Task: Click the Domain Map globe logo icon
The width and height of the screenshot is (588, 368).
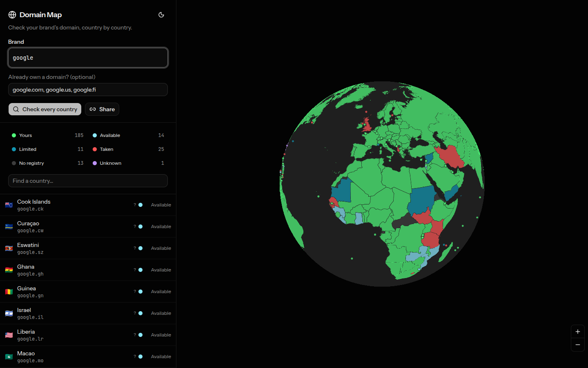Action: pos(12,15)
